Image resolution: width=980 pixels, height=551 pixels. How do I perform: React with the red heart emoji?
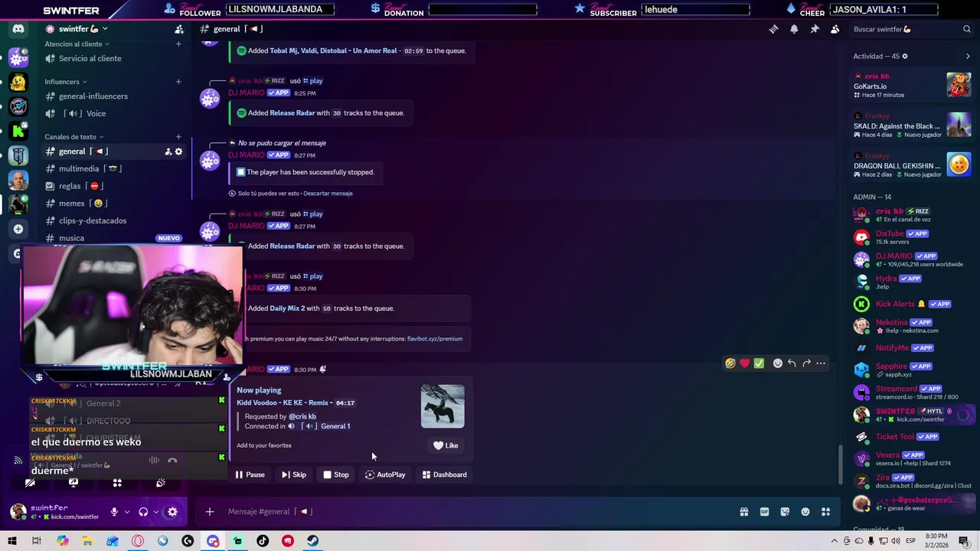point(744,364)
